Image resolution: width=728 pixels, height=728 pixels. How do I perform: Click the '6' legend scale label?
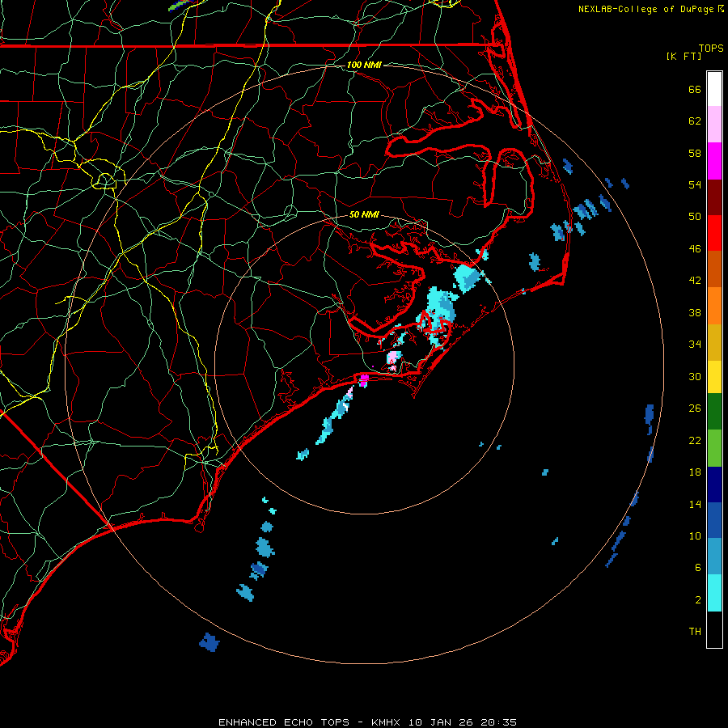(698, 568)
